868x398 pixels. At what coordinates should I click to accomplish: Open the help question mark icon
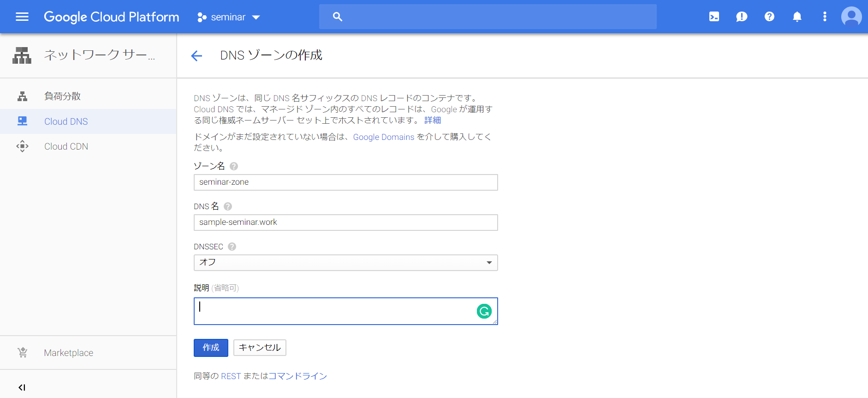tap(769, 17)
